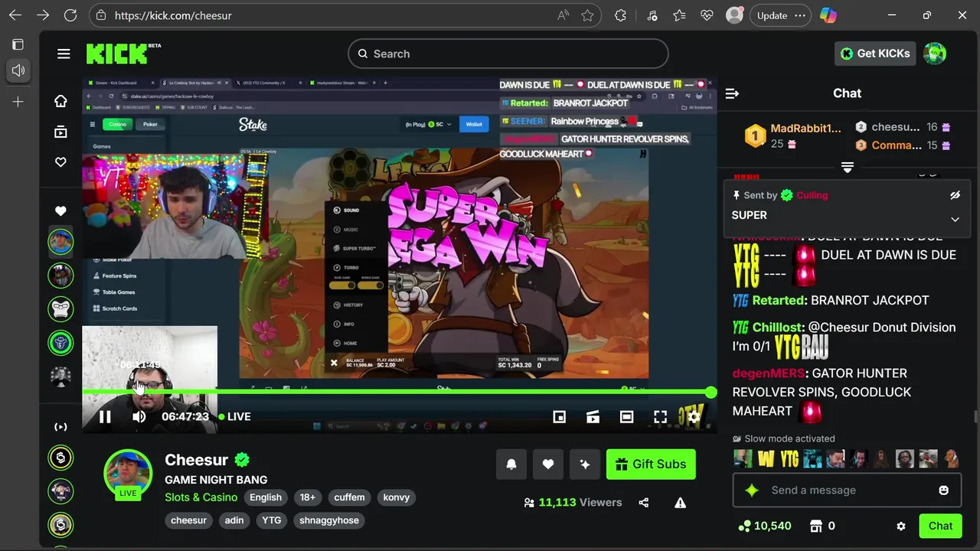Open video player settings gear
The height and width of the screenshot is (551, 980).
pyautogui.click(x=694, y=416)
